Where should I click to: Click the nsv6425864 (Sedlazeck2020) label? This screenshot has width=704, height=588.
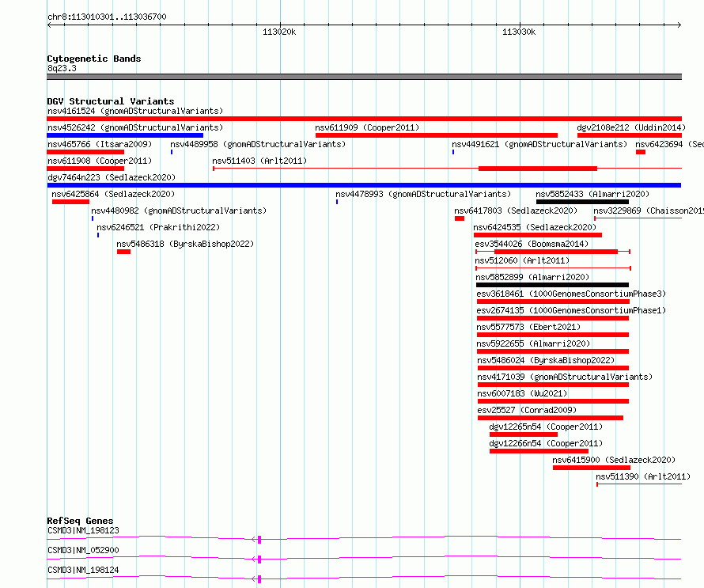point(113,194)
